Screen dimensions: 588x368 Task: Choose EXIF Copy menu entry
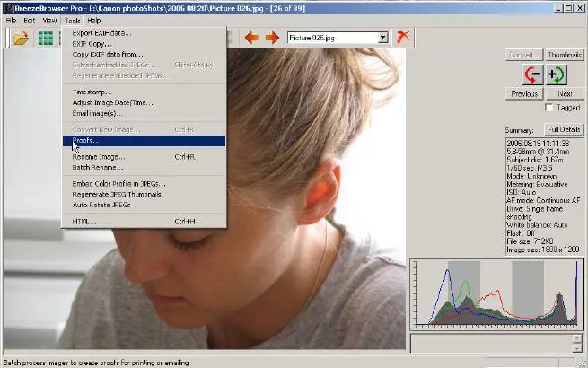point(144,44)
